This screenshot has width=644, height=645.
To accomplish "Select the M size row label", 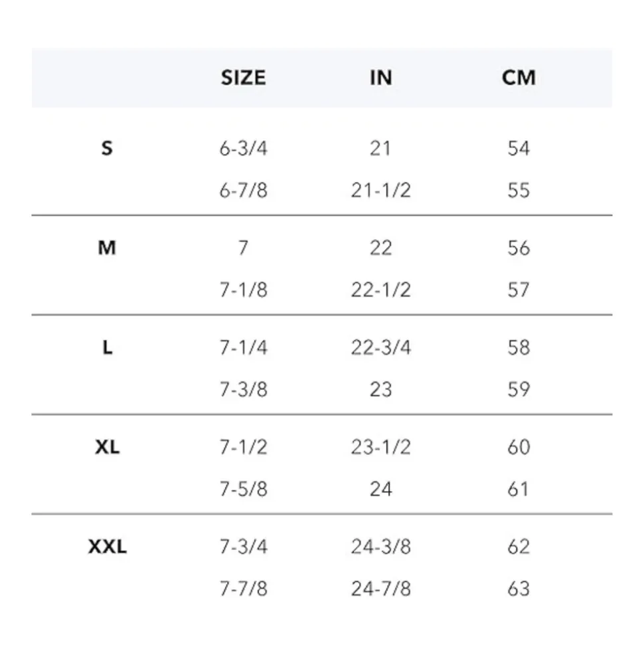I will pyautogui.click(x=107, y=248).
